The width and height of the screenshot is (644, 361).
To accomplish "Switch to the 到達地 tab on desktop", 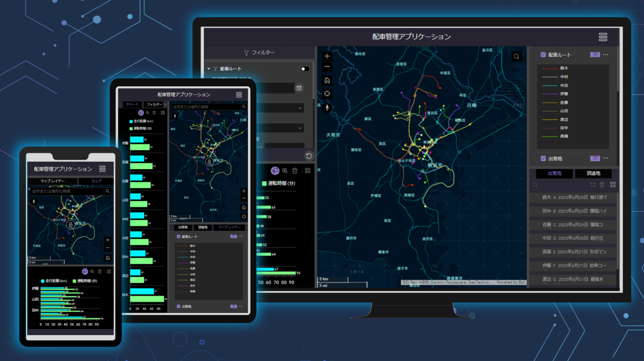I will [593, 174].
